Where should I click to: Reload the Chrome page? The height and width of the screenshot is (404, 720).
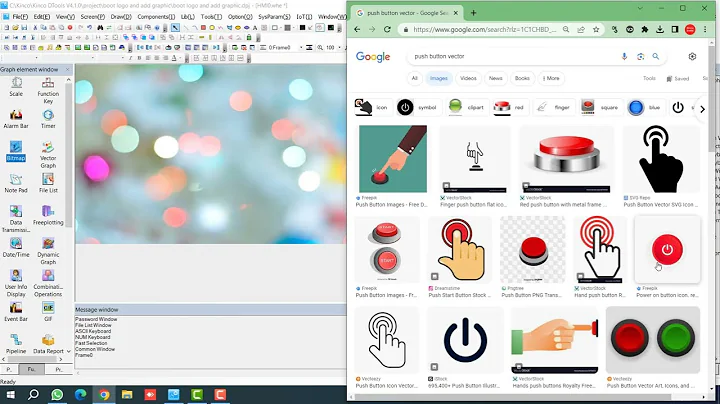tap(387, 29)
